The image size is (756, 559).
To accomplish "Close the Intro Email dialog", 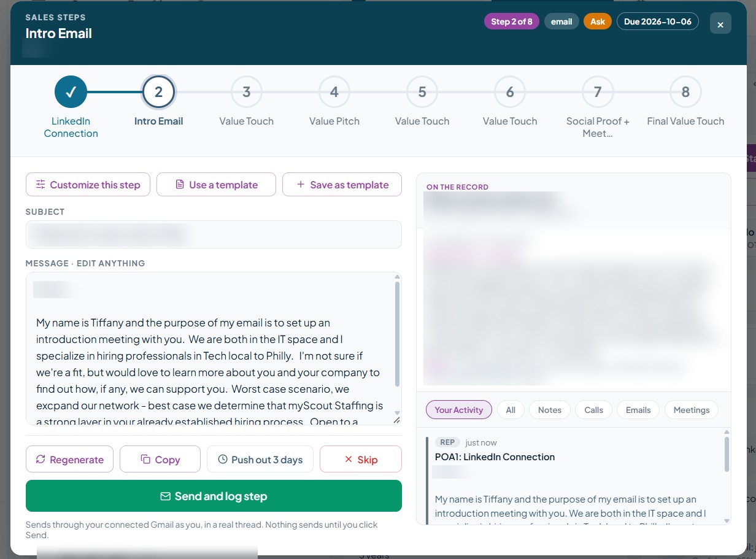I will click(x=720, y=24).
